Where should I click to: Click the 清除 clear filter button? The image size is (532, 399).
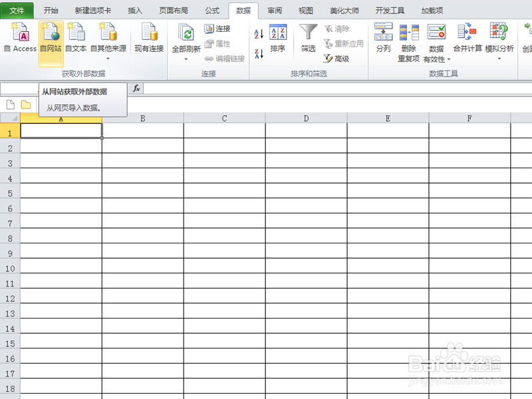(336, 29)
